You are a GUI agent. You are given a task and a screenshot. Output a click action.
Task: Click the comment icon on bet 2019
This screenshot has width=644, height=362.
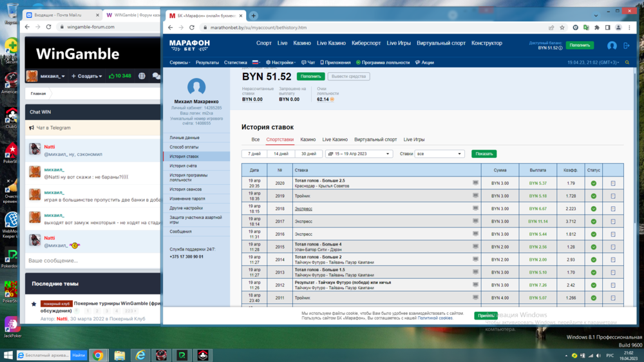(475, 196)
